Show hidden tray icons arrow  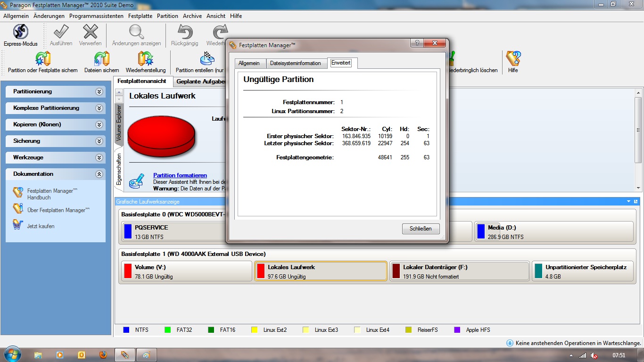click(x=571, y=355)
